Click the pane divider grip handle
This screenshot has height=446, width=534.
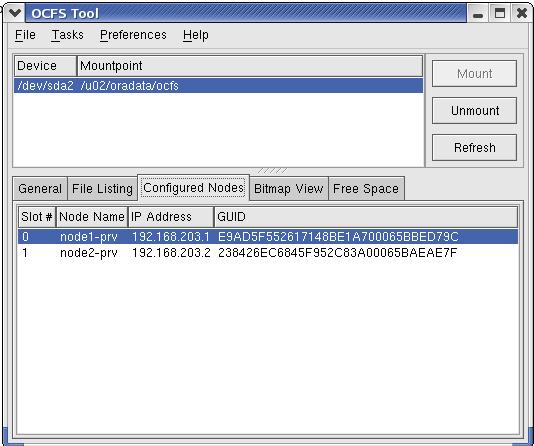[x=272, y=171]
